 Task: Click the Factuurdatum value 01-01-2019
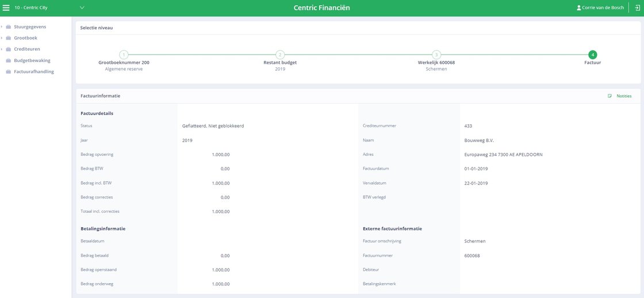click(476, 169)
